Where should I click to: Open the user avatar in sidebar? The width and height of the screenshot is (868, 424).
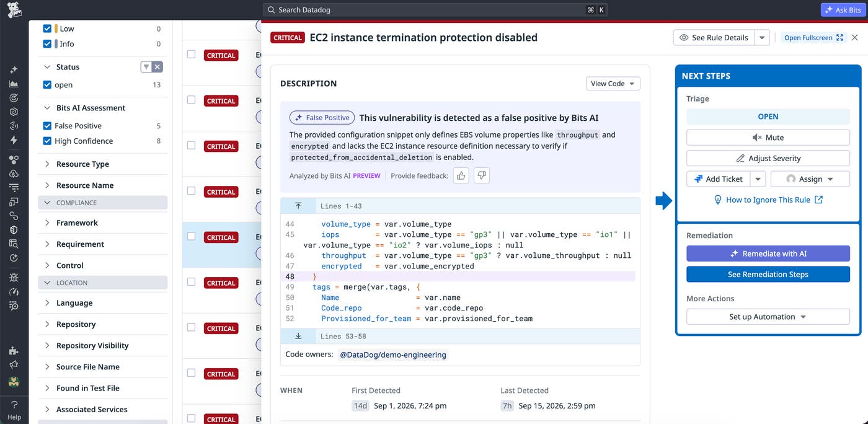point(14,381)
